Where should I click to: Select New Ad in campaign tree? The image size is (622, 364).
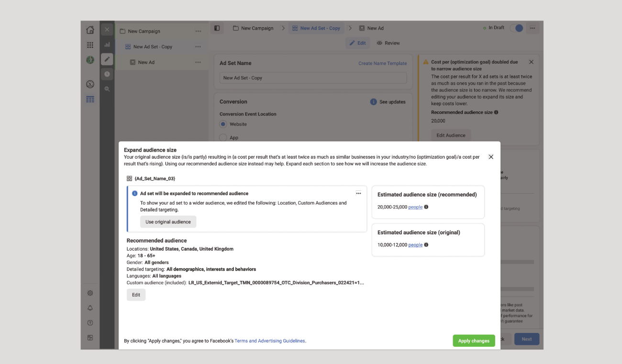[146, 62]
